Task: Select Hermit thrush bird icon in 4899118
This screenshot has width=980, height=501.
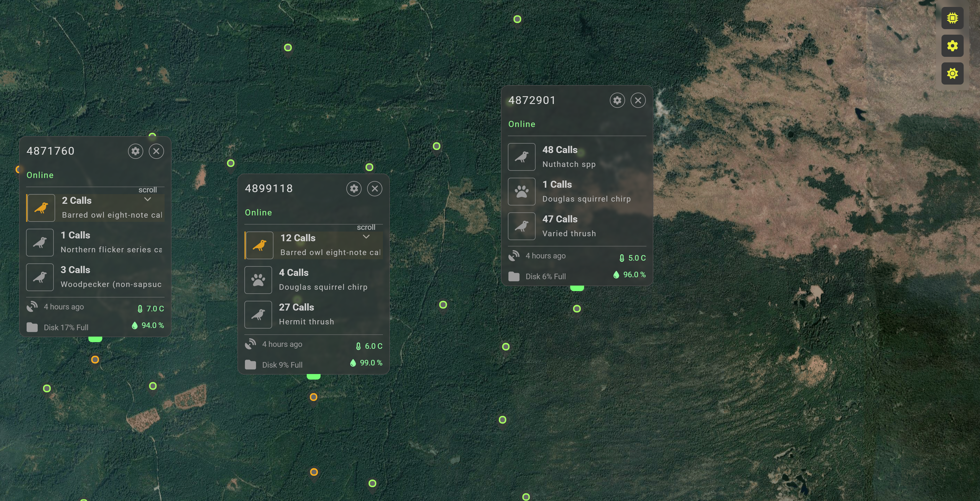Action: (258, 314)
